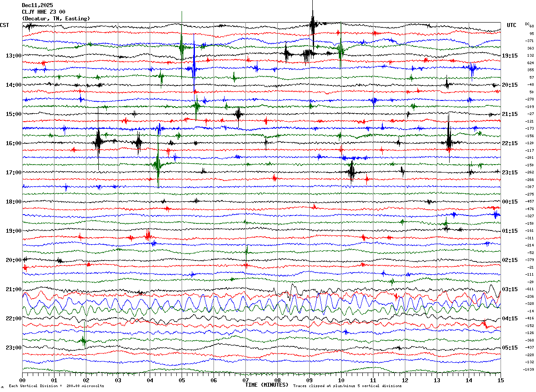Screen dimensions: 536x392
Task: Select minute tick label 05 on bottom axis
Action: tap(182, 380)
